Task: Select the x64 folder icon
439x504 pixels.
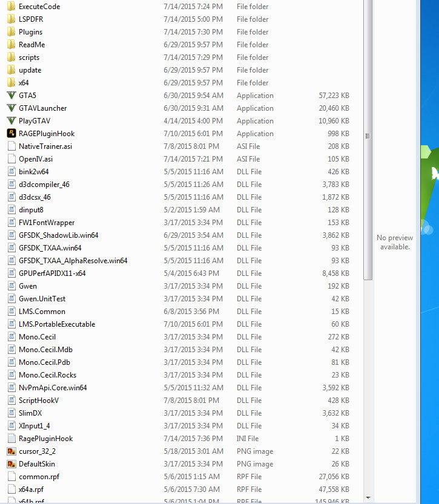Action: (12, 83)
